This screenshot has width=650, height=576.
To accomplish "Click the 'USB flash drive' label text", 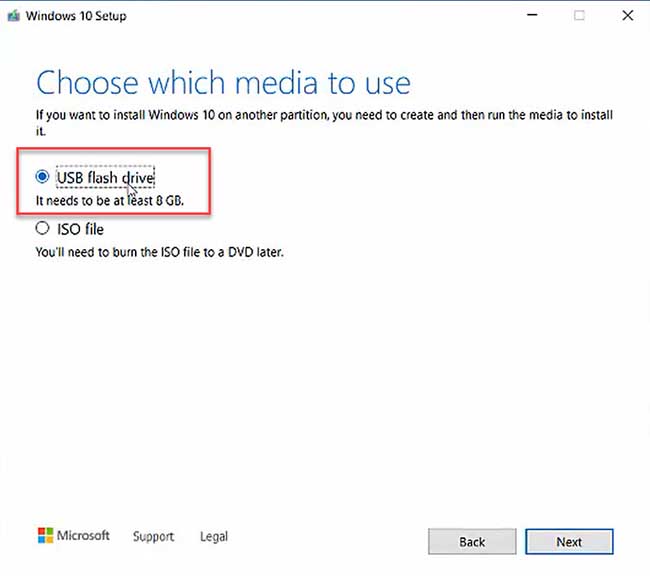I will tap(105, 177).
